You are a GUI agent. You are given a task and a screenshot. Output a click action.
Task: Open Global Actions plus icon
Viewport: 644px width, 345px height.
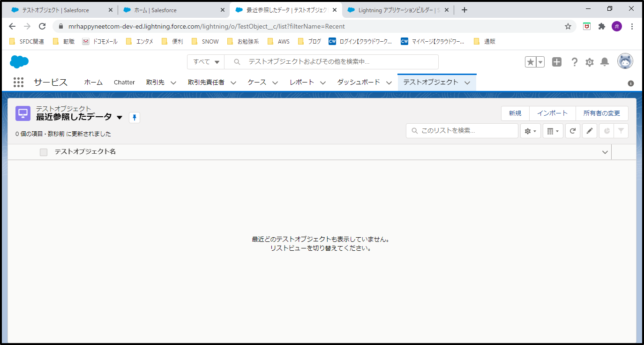coord(557,62)
